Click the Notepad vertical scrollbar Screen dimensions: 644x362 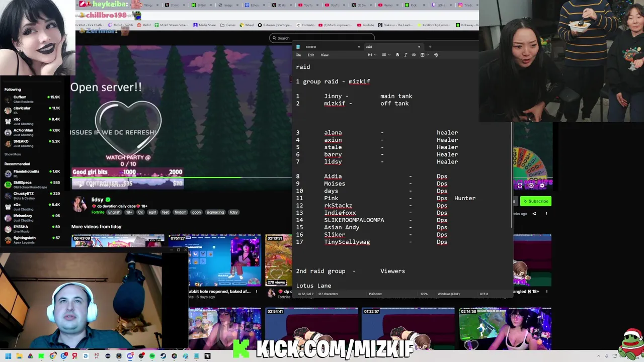(512, 176)
